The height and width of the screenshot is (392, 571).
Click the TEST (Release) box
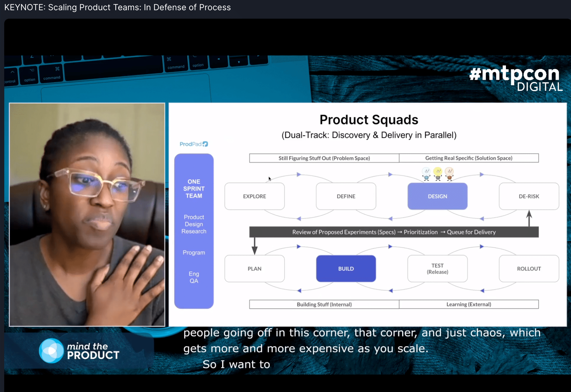click(438, 269)
